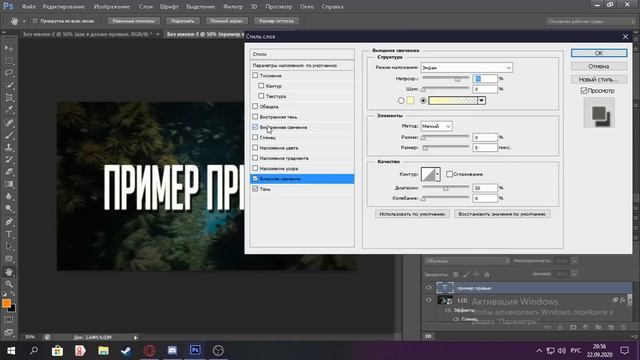Select the Clone Stamp tool
The height and width of the screenshot is (360, 640).
tap(9, 147)
